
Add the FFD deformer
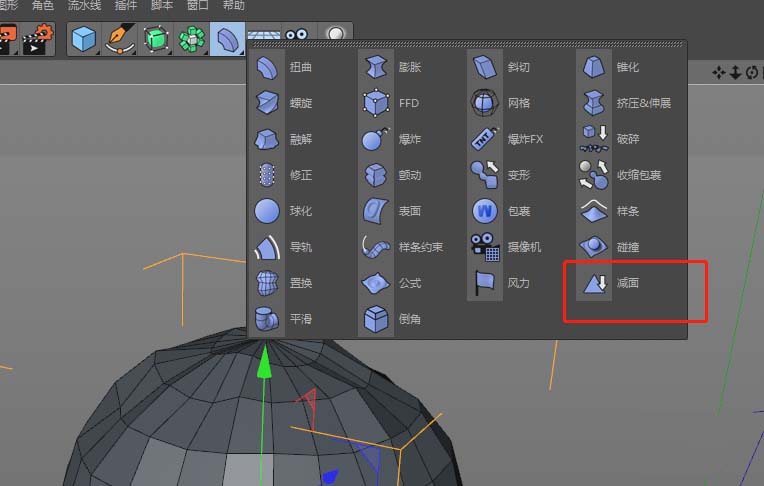[x=392, y=103]
